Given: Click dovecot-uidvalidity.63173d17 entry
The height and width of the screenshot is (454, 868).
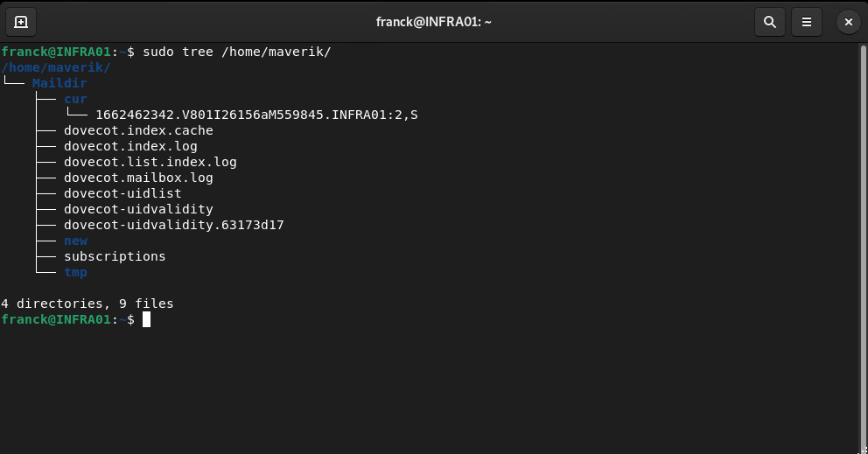Looking at the screenshot, I should pyautogui.click(x=173, y=225).
